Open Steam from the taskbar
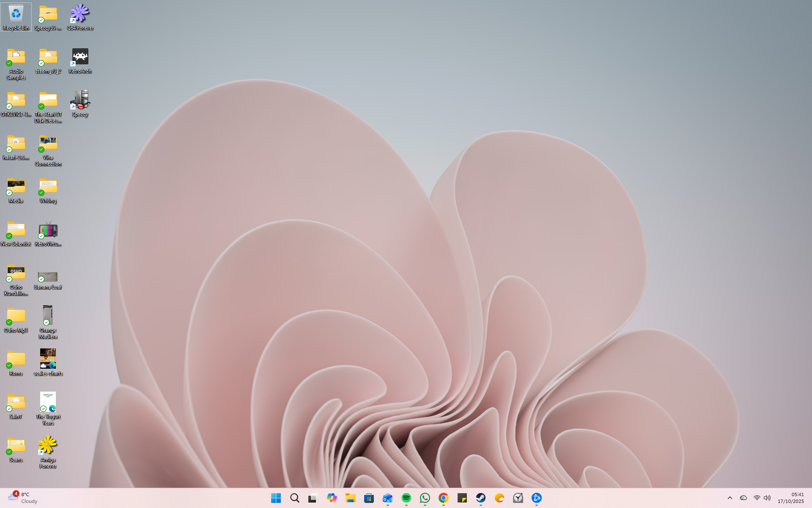Image resolution: width=812 pixels, height=508 pixels. click(x=481, y=498)
